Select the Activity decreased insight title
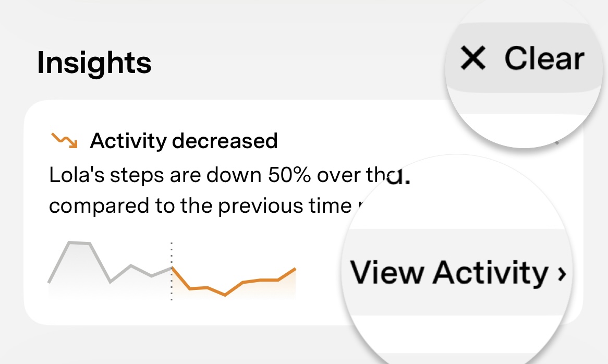 pyautogui.click(x=184, y=141)
